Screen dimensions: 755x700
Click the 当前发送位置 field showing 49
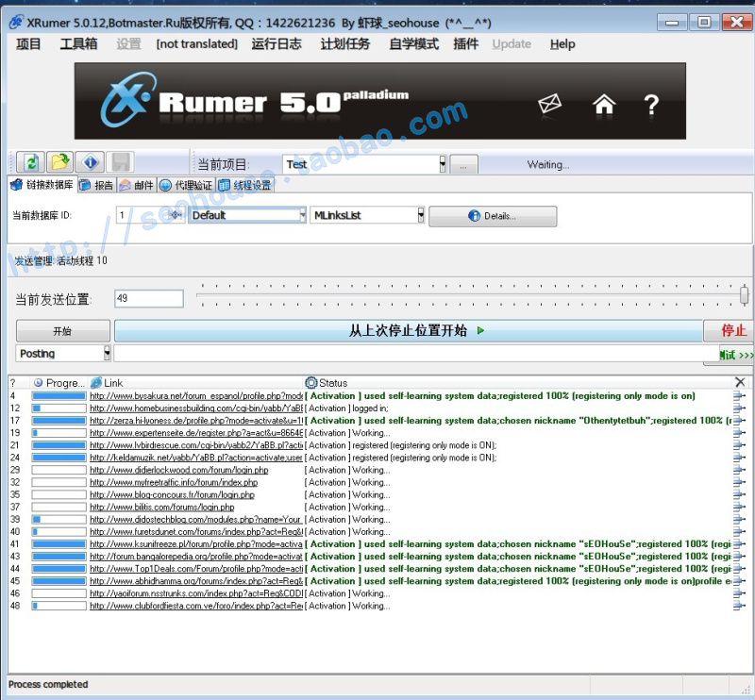coord(149,298)
